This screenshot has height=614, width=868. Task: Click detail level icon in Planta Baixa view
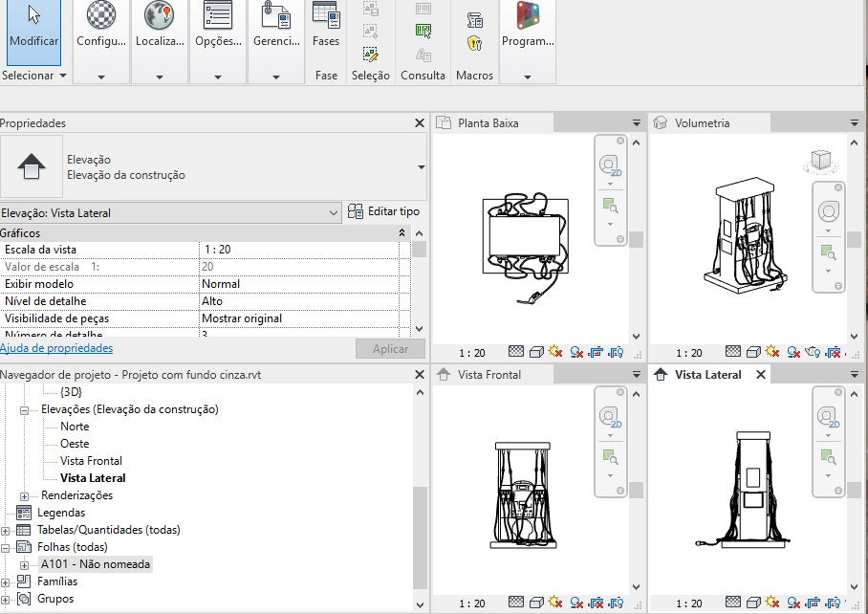pos(516,352)
